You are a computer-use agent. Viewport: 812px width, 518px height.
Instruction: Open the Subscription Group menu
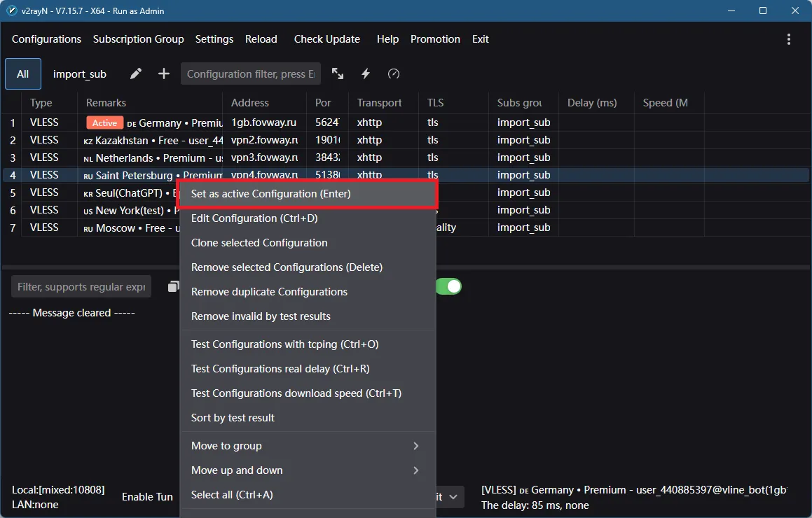138,39
